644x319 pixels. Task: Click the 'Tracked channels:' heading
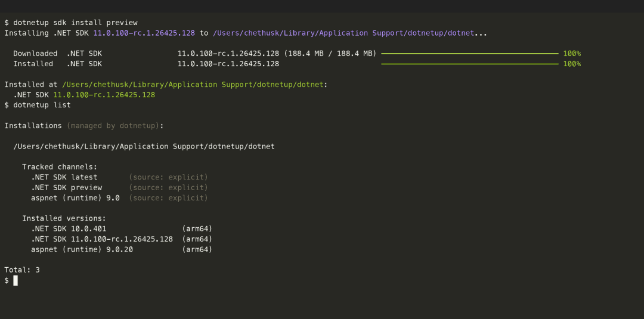pos(60,167)
